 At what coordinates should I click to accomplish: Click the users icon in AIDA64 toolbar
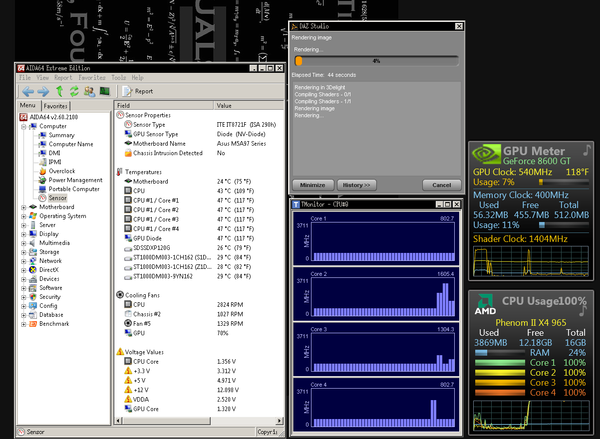coord(90,91)
